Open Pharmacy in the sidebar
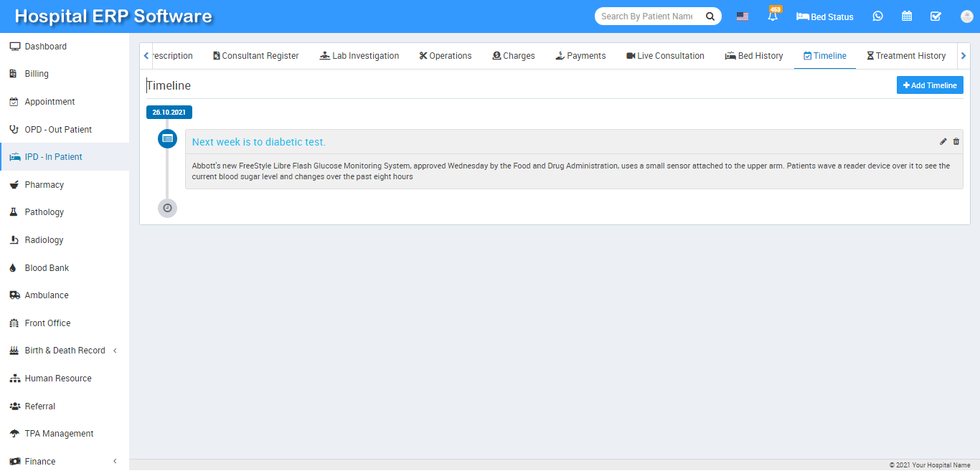 click(x=44, y=185)
